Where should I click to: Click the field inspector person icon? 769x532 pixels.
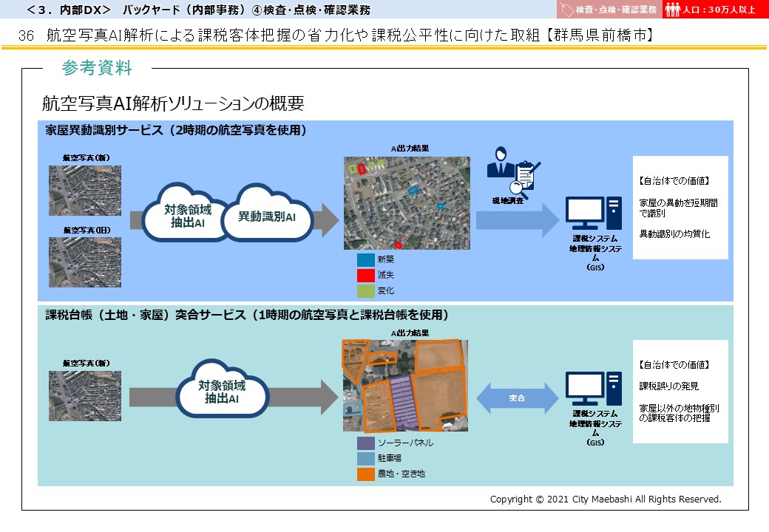coord(500,162)
